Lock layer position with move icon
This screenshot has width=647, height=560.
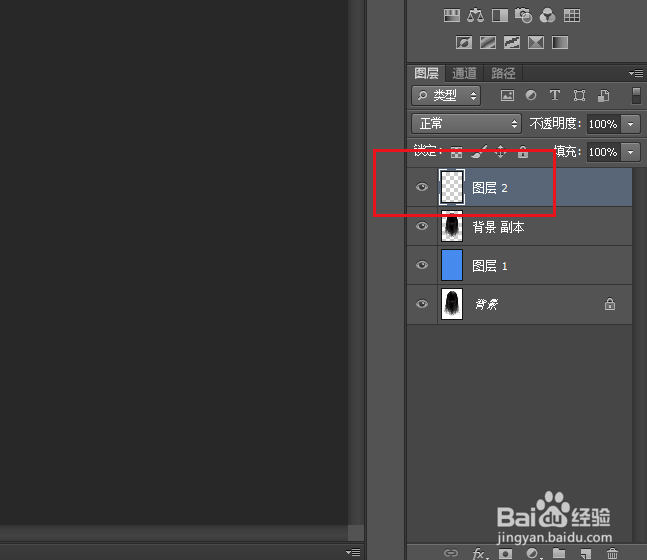[x=501, y=152]
